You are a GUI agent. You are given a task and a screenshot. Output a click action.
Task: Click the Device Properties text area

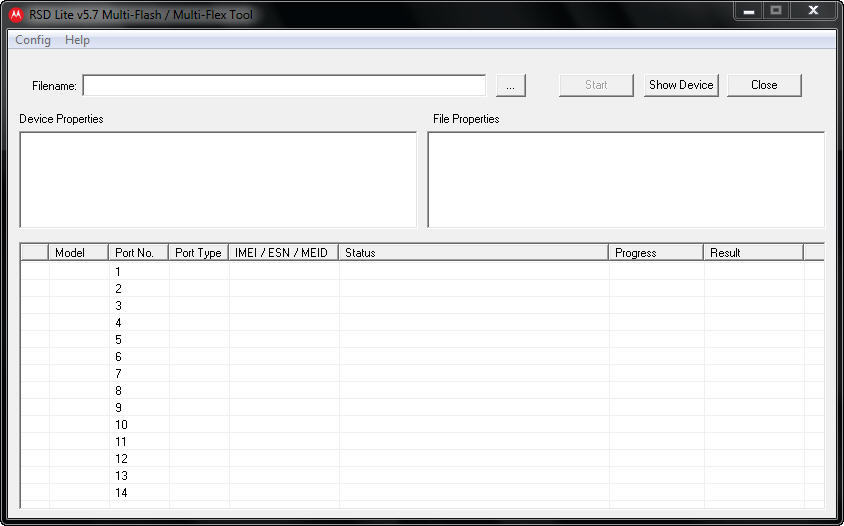tap(218, 180)
